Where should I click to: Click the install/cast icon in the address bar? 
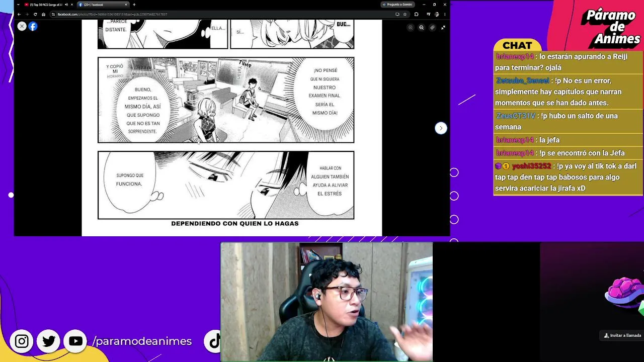pyautogui.click(x=397, y=14)
